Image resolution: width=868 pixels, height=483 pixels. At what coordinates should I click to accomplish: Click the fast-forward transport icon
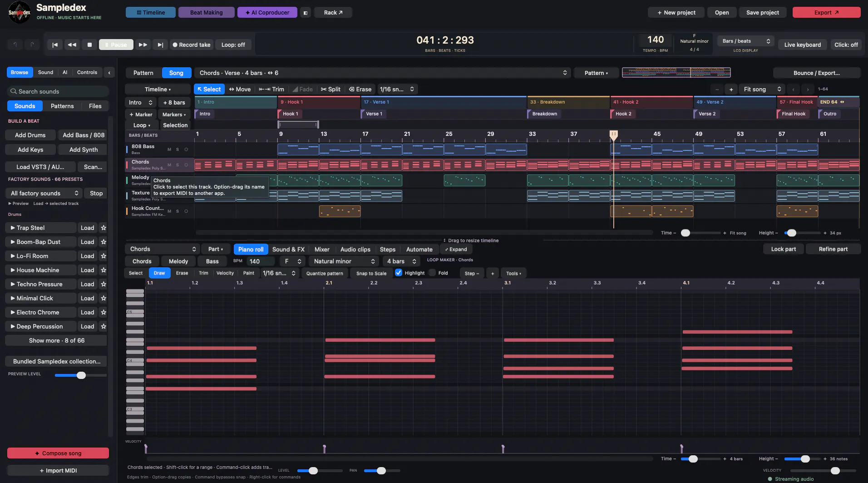coord(143,45)
